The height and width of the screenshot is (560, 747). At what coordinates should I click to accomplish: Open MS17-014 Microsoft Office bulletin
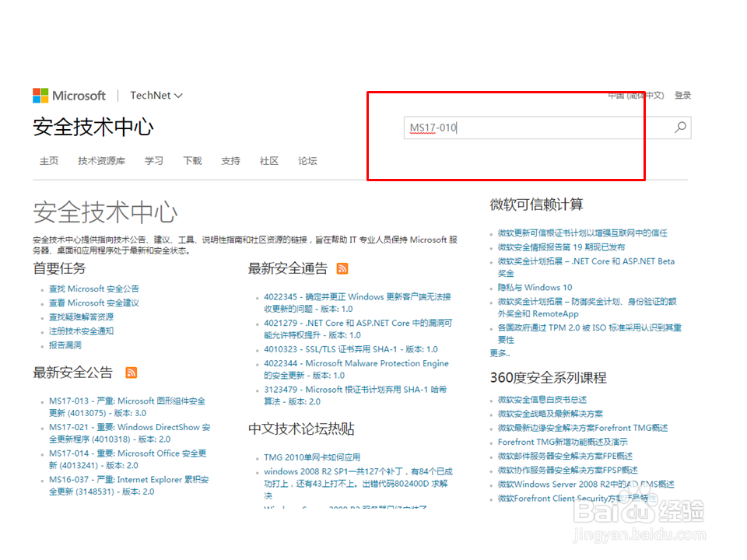coord(128,459)
